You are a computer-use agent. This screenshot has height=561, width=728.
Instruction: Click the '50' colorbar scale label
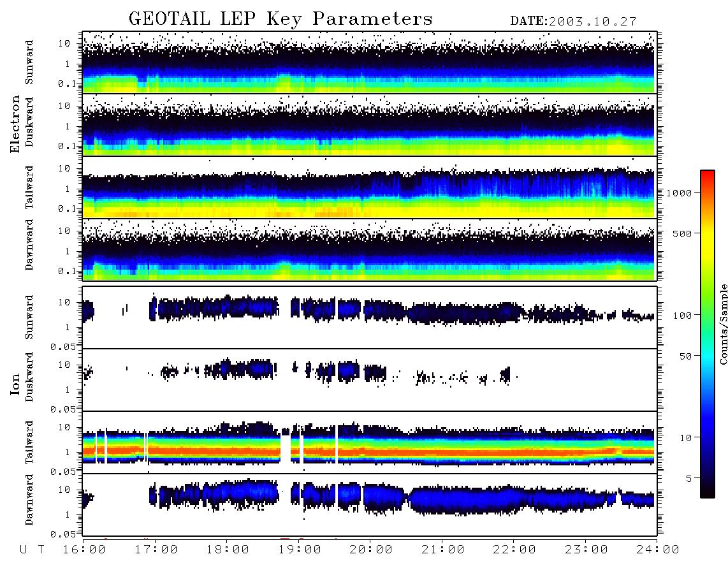tap(685, 356)
